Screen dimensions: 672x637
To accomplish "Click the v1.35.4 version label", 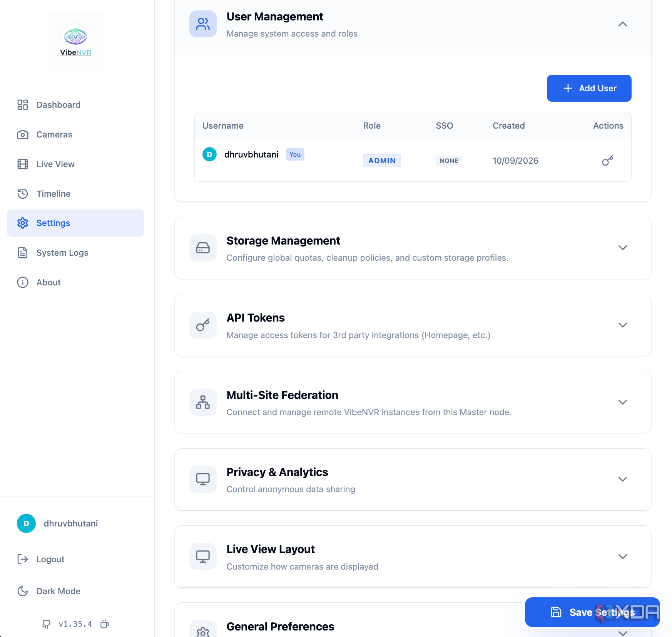I will pyautogui.click(x=75, y=624).
